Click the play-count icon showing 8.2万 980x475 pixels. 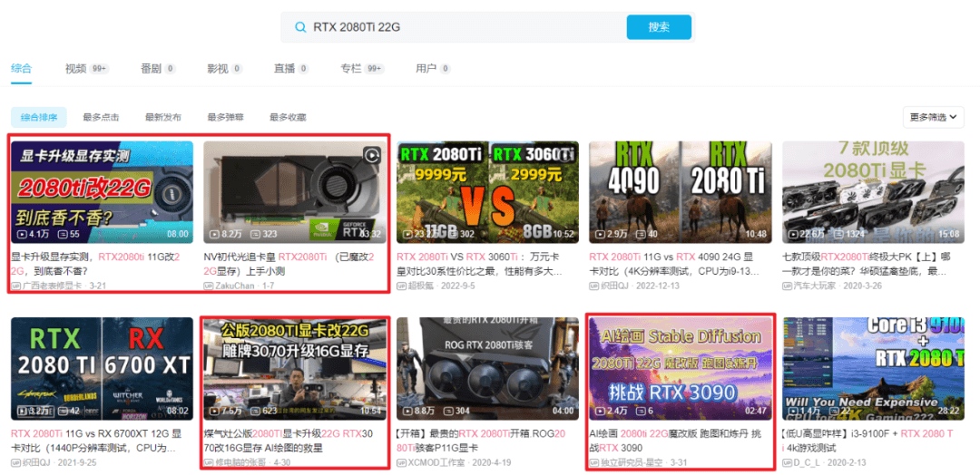coord(215,234)
